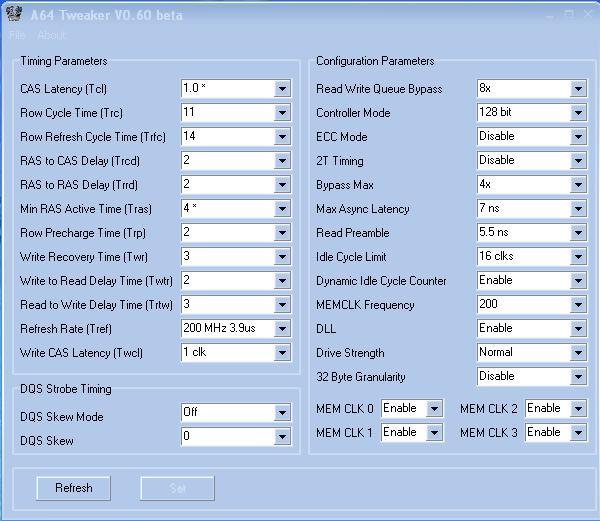This screenshot has width=600, height=521.
Task: Expand Dynamic Idle Cycle Counter dropdown
Action: tap(578, 281)
